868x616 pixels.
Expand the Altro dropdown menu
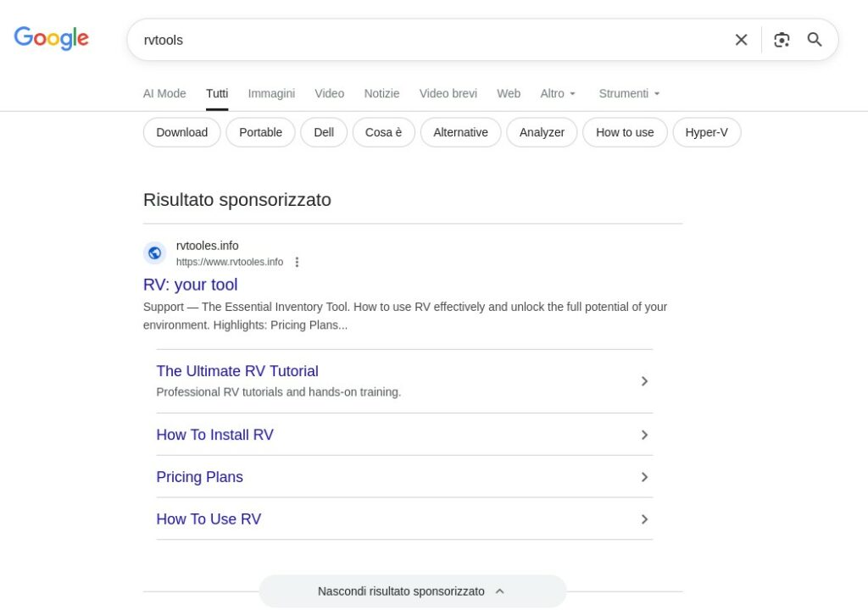click(x=558, y=93)
